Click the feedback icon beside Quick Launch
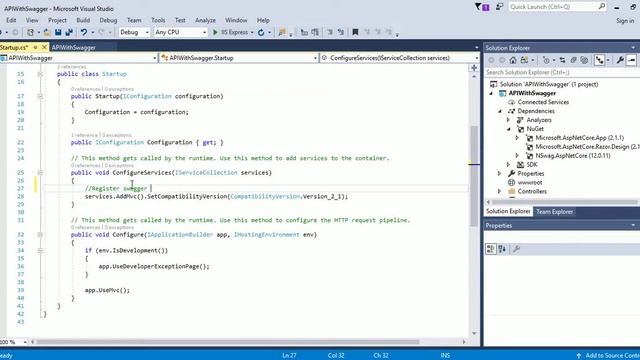This screenshot has width=640, height=360. 499,7
